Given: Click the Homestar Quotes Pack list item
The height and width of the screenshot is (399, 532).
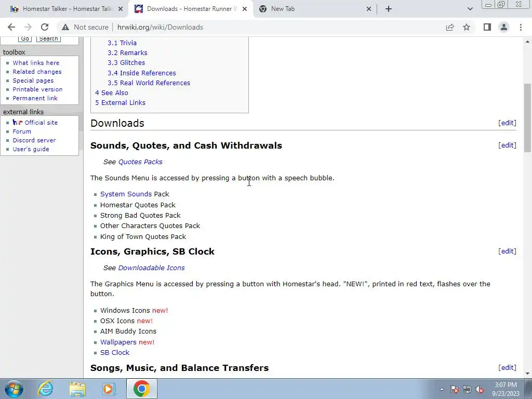Looking at the screenshot, I should pyautogui.click(x=138, y=205).
